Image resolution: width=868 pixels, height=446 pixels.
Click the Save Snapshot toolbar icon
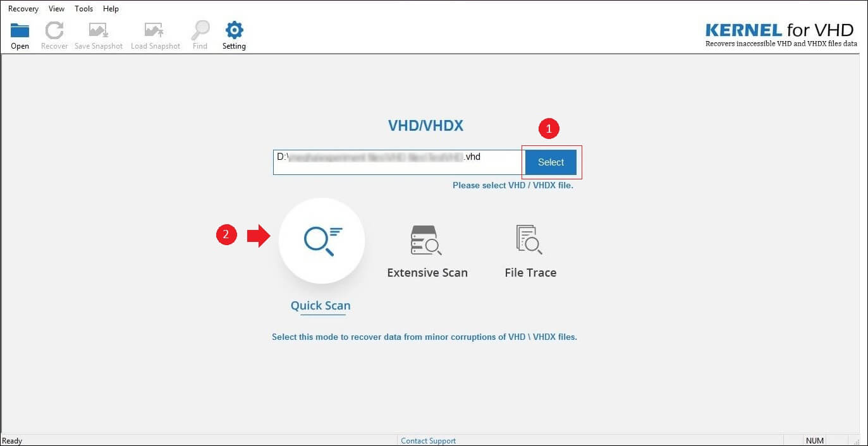(98, 30)
